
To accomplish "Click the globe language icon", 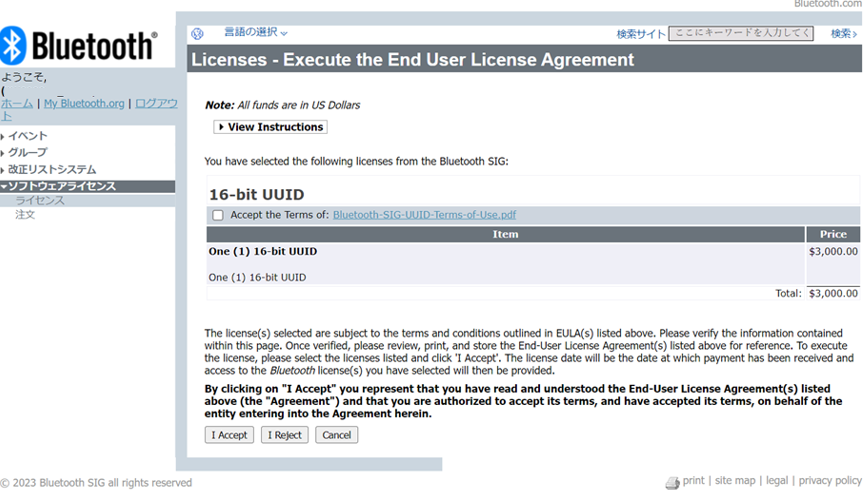I will click(197, 34).
